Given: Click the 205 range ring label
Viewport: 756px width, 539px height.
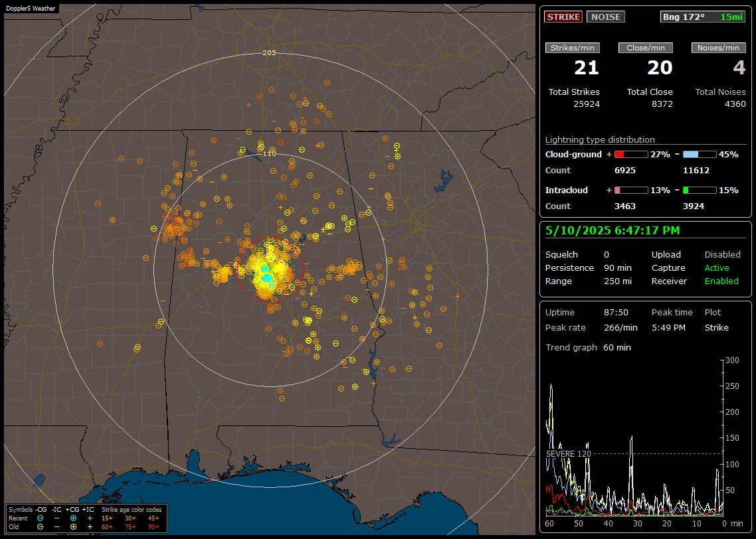Looking at the screenshot, I should [269, 52].
